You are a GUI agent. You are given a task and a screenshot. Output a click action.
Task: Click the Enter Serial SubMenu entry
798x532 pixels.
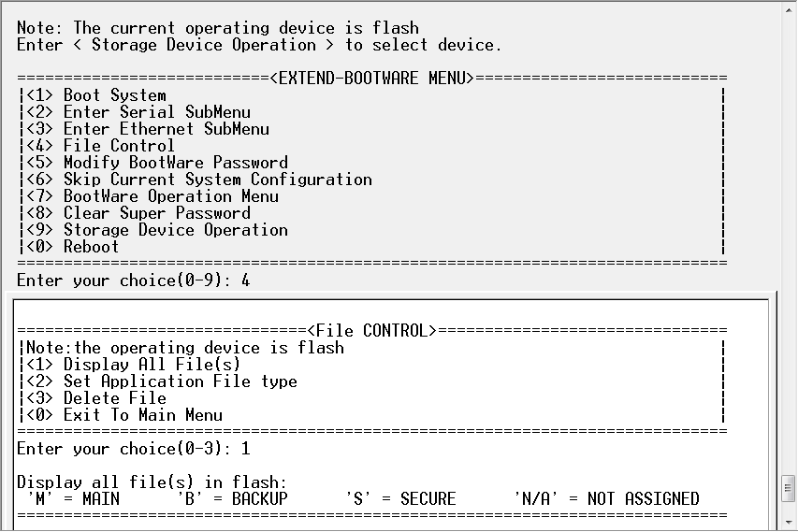(156, 112)
